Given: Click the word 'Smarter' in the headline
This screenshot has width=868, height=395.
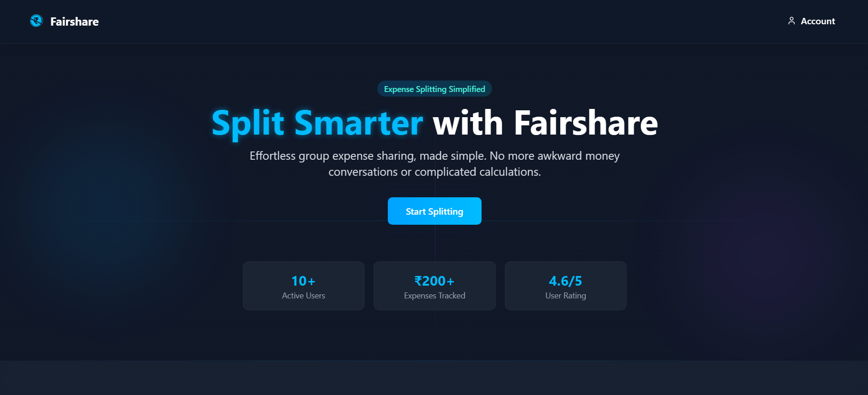Looking at the screenshot, I should pyautogui.click(x=359, y=124).
